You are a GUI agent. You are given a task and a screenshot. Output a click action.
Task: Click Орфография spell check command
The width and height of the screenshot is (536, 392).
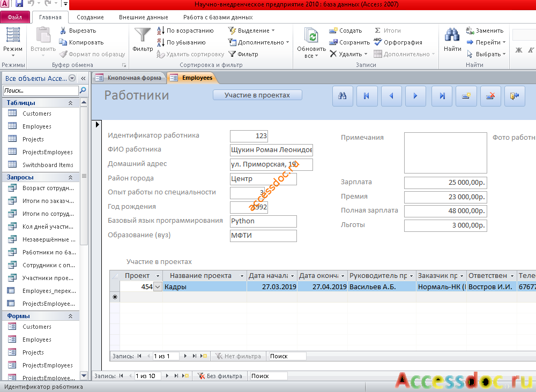click(x=398, y=42)
